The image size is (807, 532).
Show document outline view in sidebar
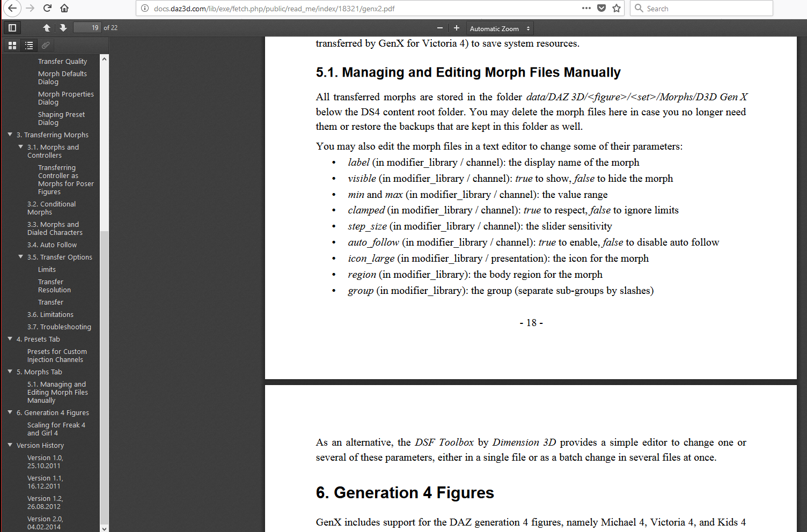tap(29, 46)
